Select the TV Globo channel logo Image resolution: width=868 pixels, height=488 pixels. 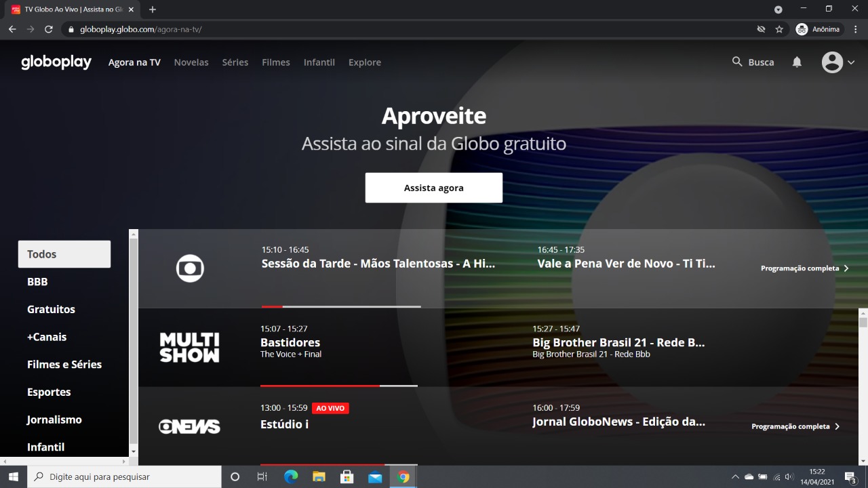[190, 268]
